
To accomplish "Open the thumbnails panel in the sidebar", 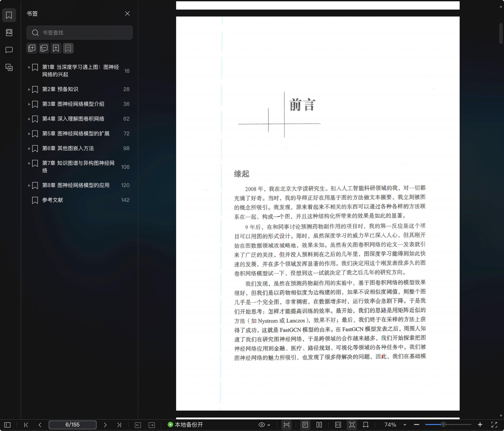I will click(x=9, y=33).
